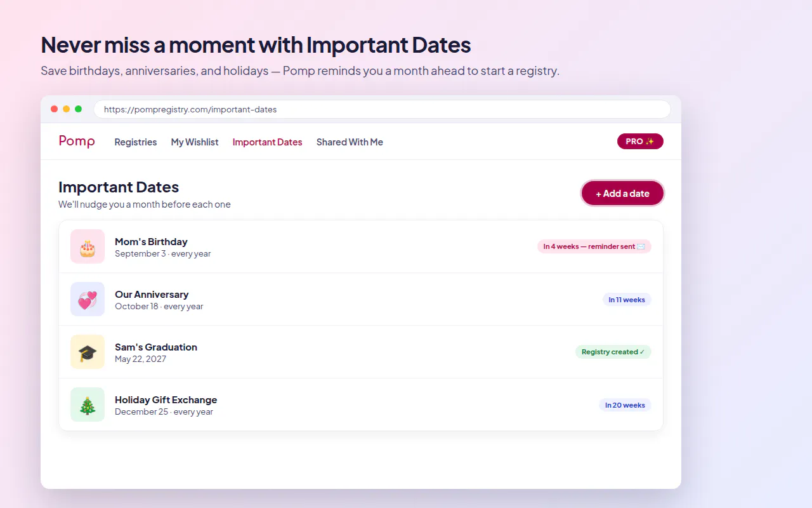Screen dimensions: 812x508
Task: Click the red window close dot
Action: click(55, 109)
